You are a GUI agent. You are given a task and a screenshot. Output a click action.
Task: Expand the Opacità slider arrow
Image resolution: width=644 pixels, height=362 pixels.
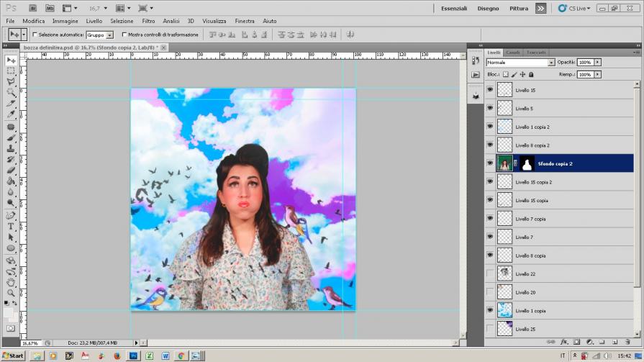(597, 63)
